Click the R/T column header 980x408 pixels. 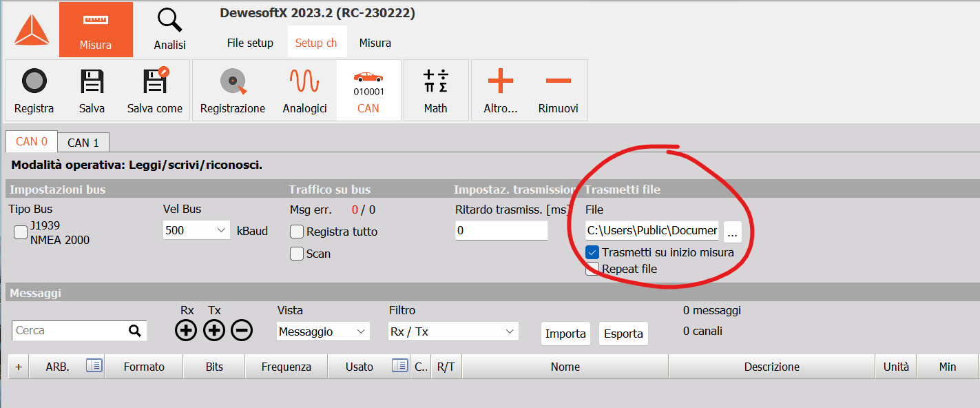[446, 367]
